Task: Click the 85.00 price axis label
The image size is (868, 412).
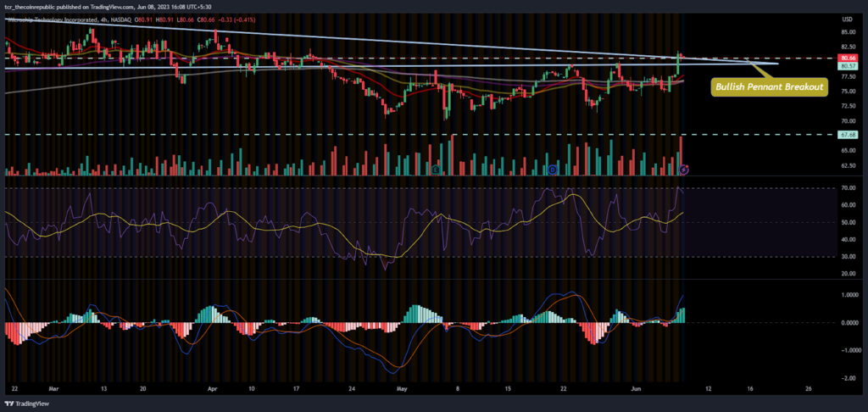Action: click(848, 32)
